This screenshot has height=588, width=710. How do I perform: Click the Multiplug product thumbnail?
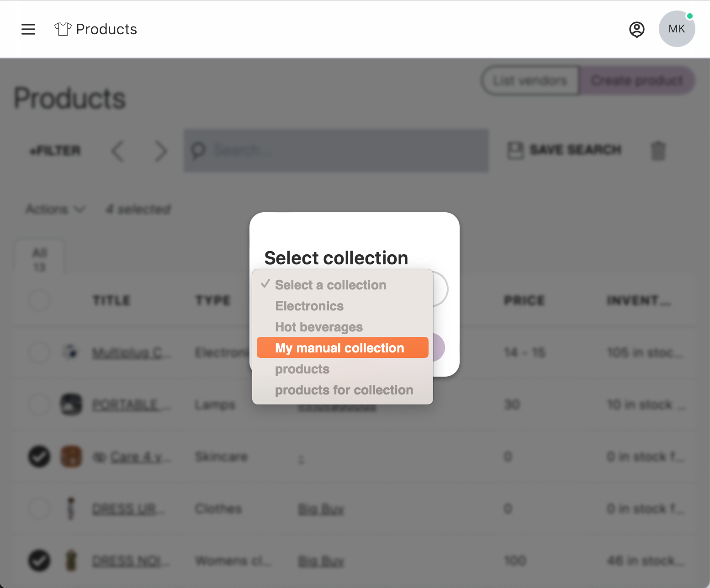71,352
